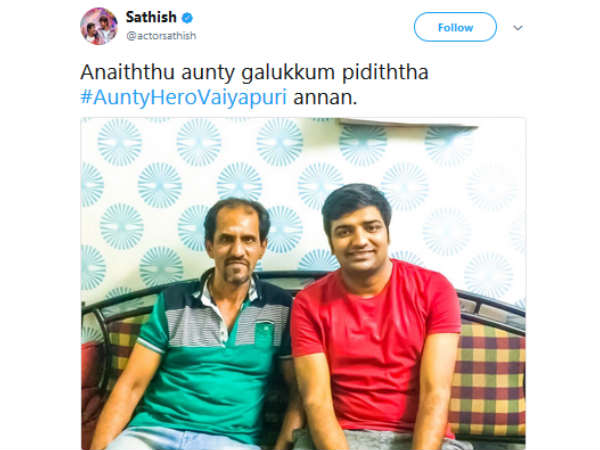
Task: Click the word annan in the tweet
Action: [325, 97]
